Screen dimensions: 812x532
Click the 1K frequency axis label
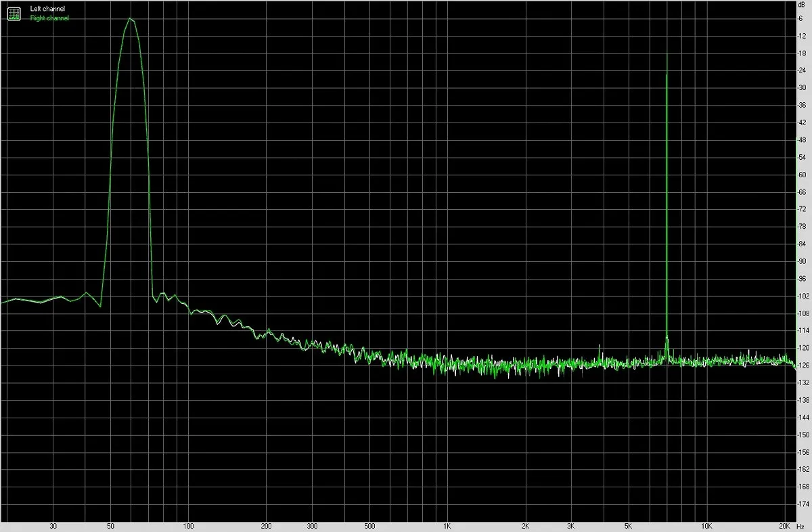(447, 525)
